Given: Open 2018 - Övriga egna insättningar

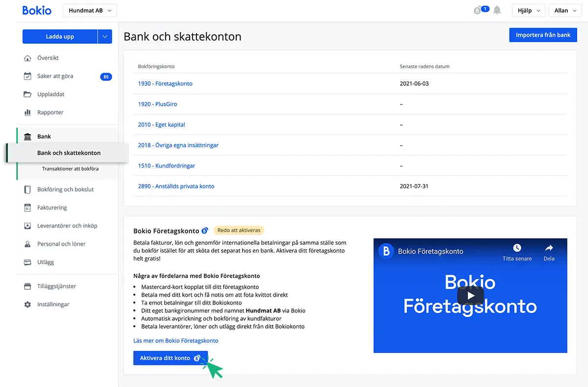Looking at the screenshot, I should pyautogui.click(x=178, y=145).
